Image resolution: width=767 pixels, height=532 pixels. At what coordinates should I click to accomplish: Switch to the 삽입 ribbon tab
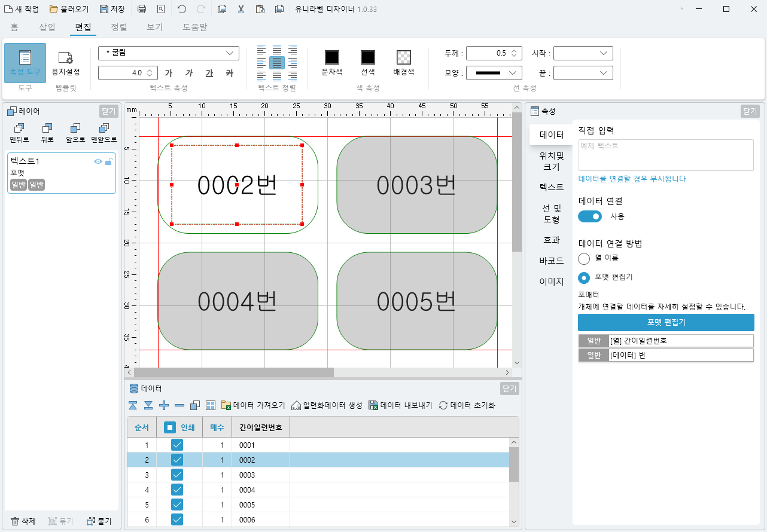pyautogui.click(x=47, y=27)
